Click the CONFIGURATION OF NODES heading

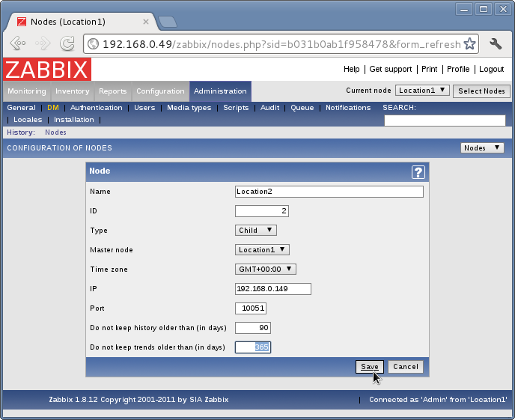click(x=59, y=148)
